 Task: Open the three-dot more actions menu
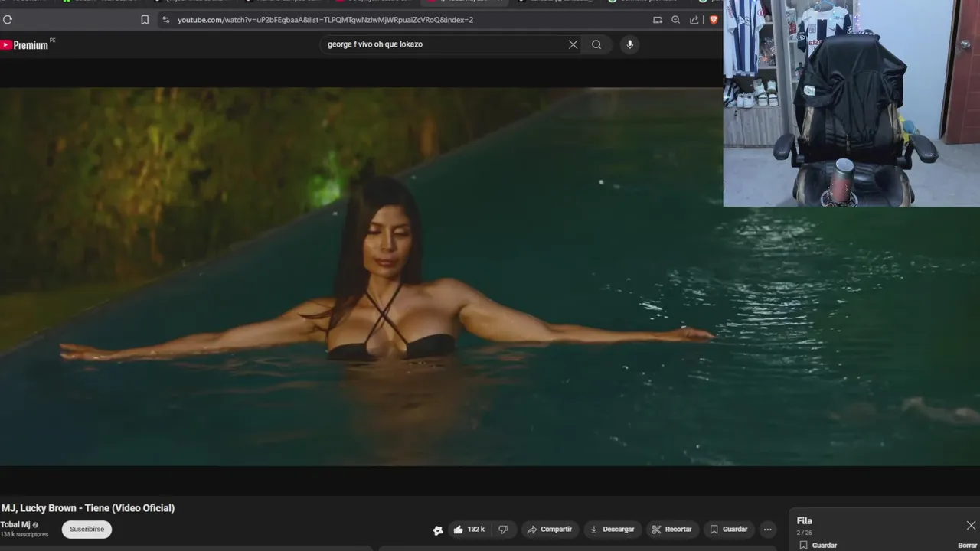coord(767,530)
